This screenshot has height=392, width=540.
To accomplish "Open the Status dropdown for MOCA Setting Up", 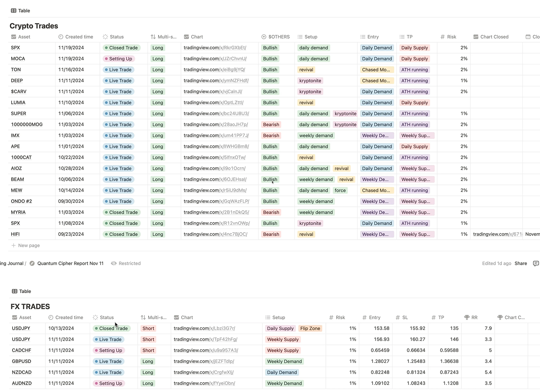I will 119,59.
